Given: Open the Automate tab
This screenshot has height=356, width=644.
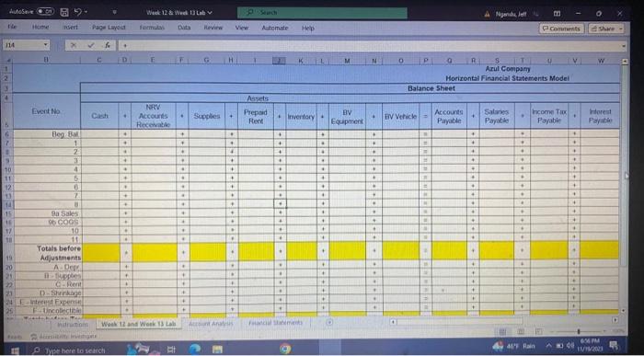Looking at the screenshot, I should [275, 28].
